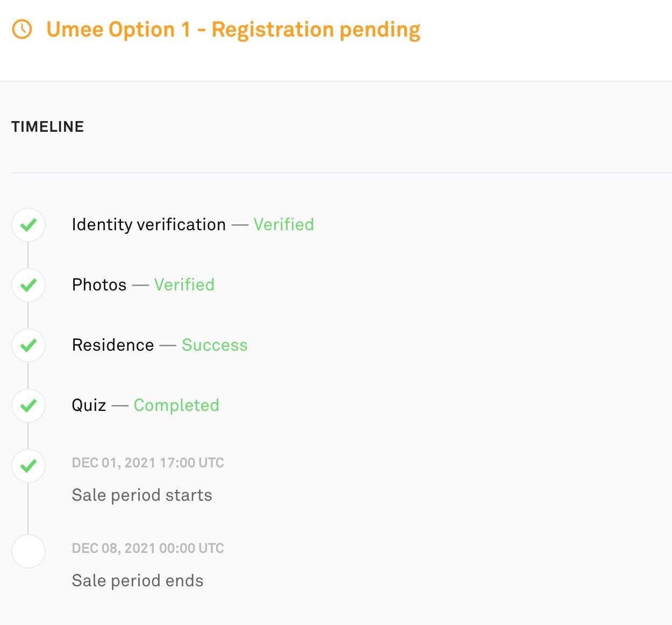Image resolution: width=672 pixels, height=625 pixels.
Task: Select the Residence step label
Action: [113, 345]
